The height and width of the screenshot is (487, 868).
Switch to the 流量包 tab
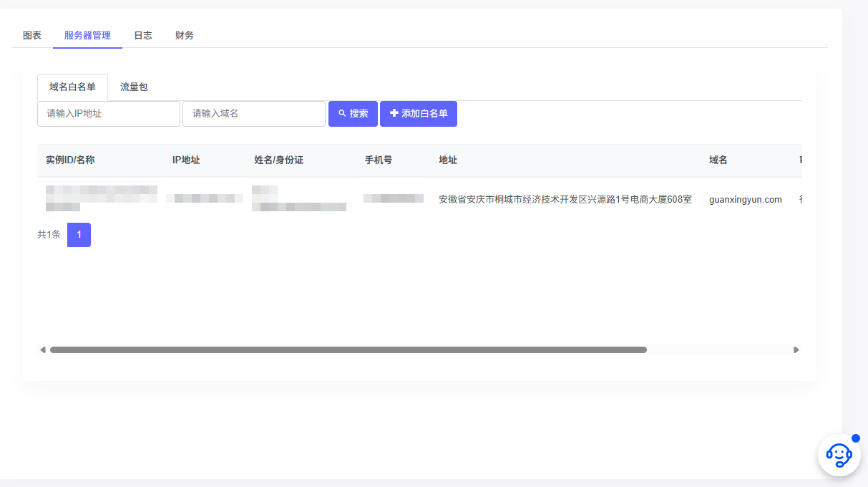(x=134, y=87)
